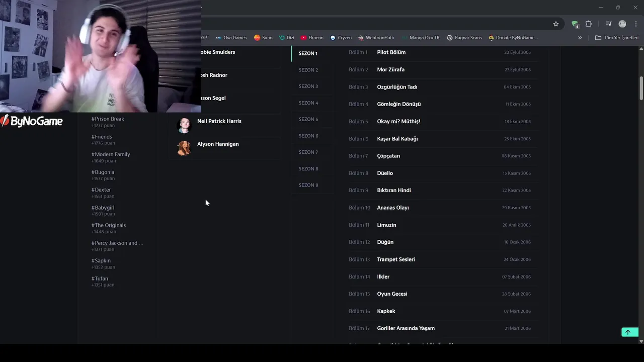Open episode İlkler

click(383, 277)
